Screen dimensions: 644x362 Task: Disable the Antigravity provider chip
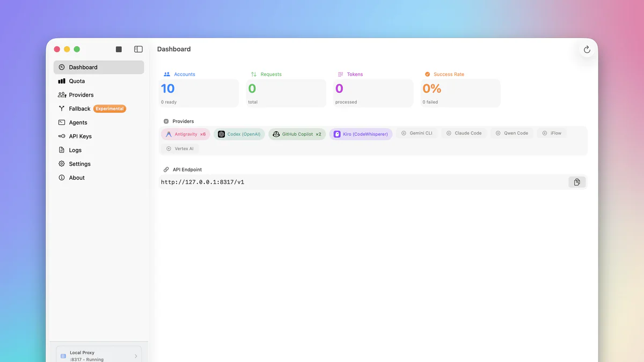click(x=185, y=134)
